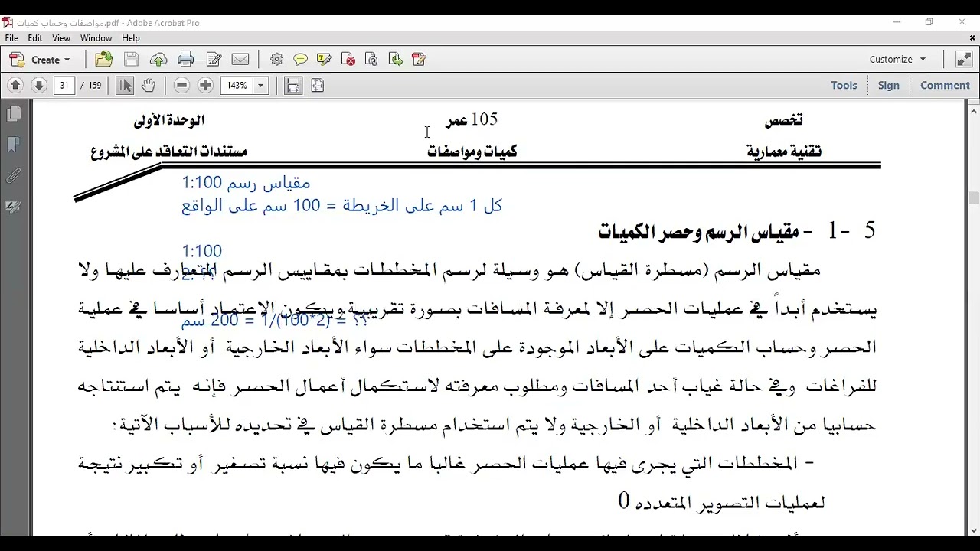Open the Comment pane
The height and width of the screenshot is (551, 980).
[945, 86]
